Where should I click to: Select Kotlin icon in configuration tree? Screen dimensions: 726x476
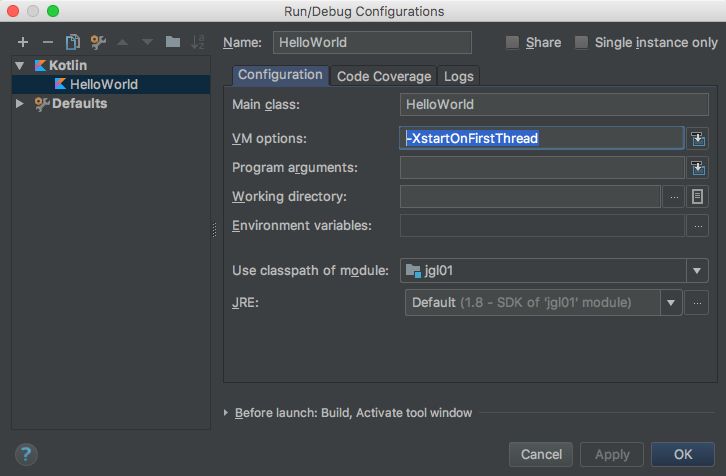(x=40, y=65)
